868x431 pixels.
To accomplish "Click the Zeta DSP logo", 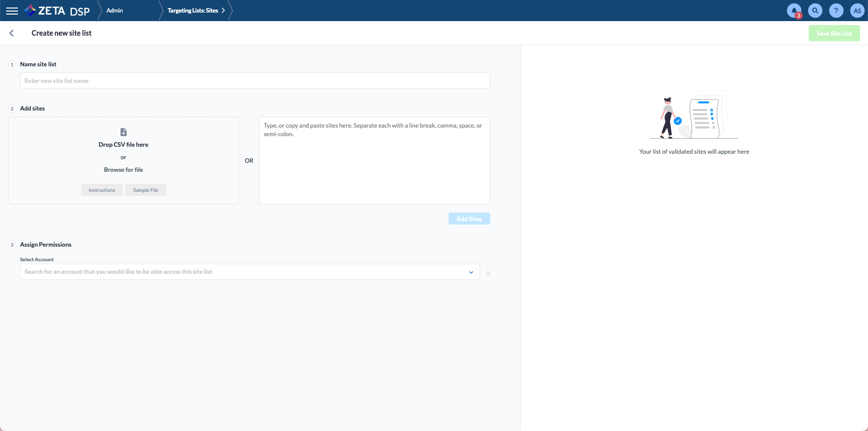I will [x=57, y=11].
